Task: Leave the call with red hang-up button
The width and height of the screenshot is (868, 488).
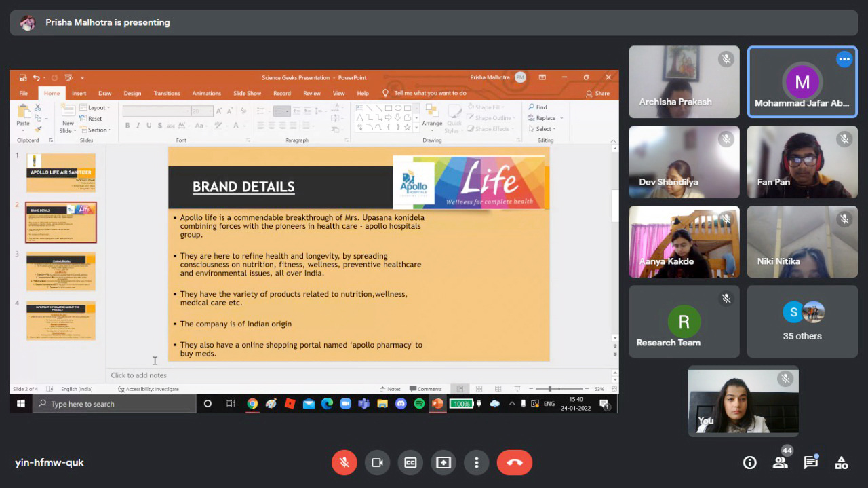Action: [x=515, y=462]
